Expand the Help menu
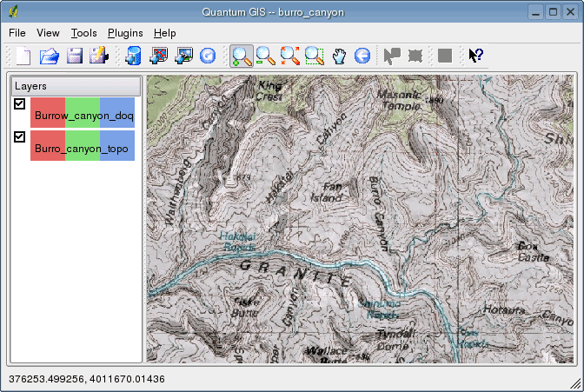584x392 pixels. tap(164, 33)
